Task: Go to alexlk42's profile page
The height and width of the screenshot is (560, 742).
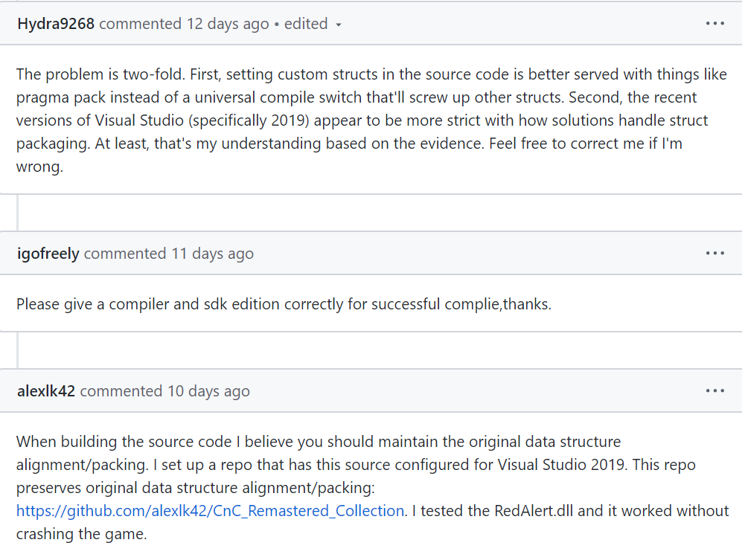Action: click(x=46, y=391)
